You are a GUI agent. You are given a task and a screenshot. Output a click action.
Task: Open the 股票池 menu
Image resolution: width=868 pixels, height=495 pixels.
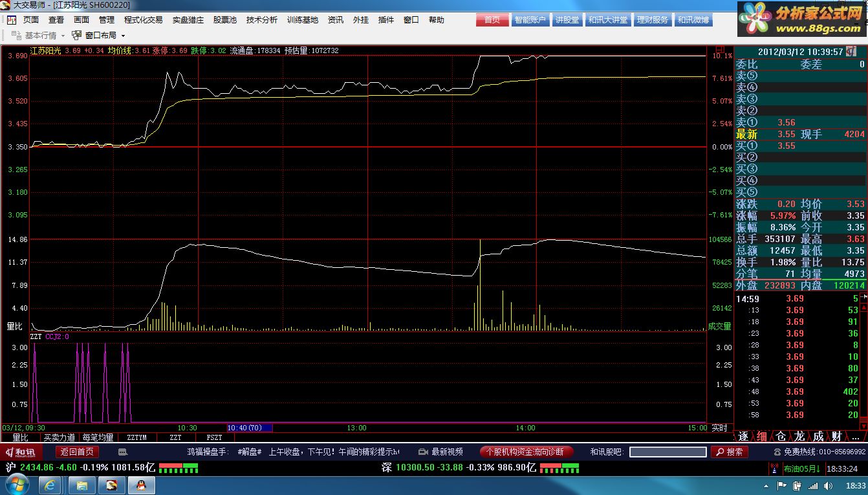coord(225,20)
